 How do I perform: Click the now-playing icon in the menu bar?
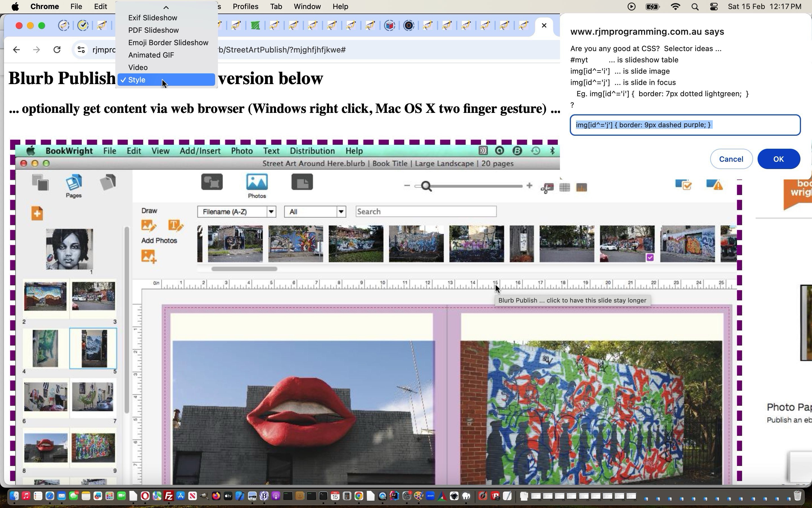click(631, 7)
